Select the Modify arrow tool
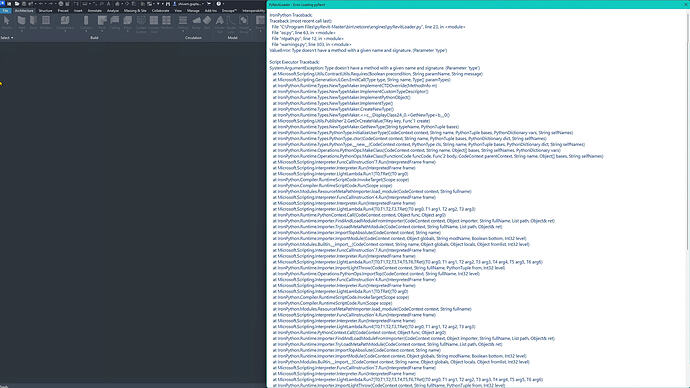This screenshot has width=690, height=388. tap(6, 21)
